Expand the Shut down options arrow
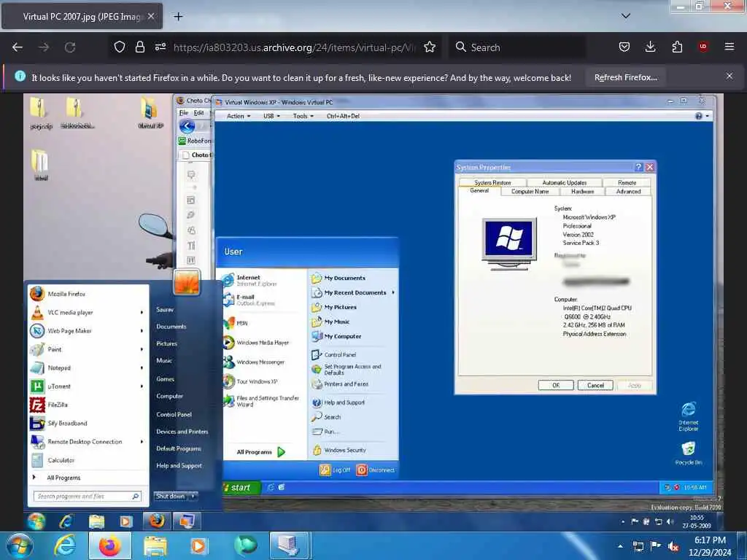747x560 pixels. pyautogui.click(x=193, y=496)
